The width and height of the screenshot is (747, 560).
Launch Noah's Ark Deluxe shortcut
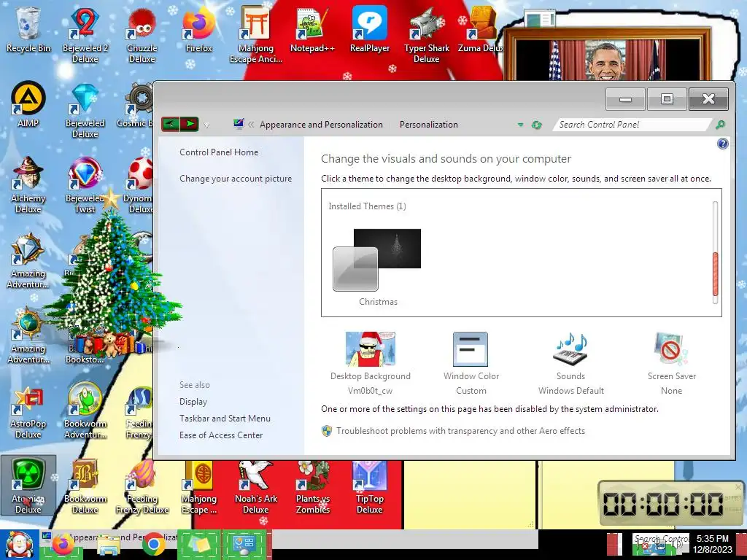tap(256, 486)
